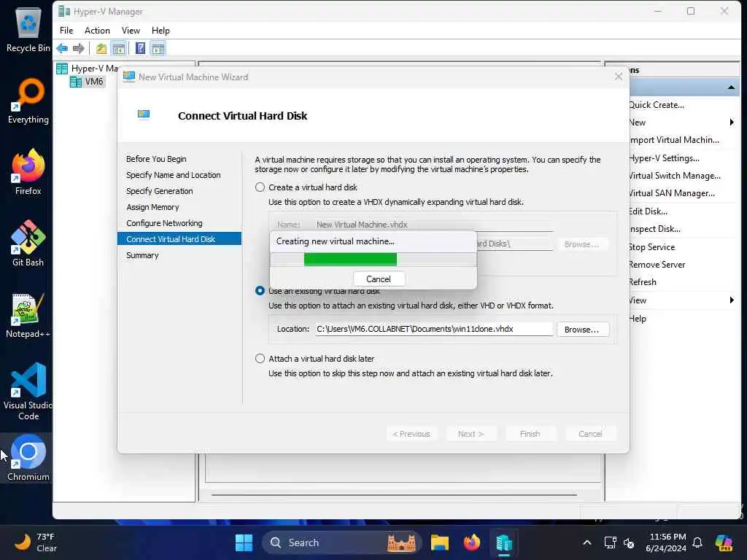747x560 pixels.
Task: Go to Specify Generation step
Action: [160, 191]
